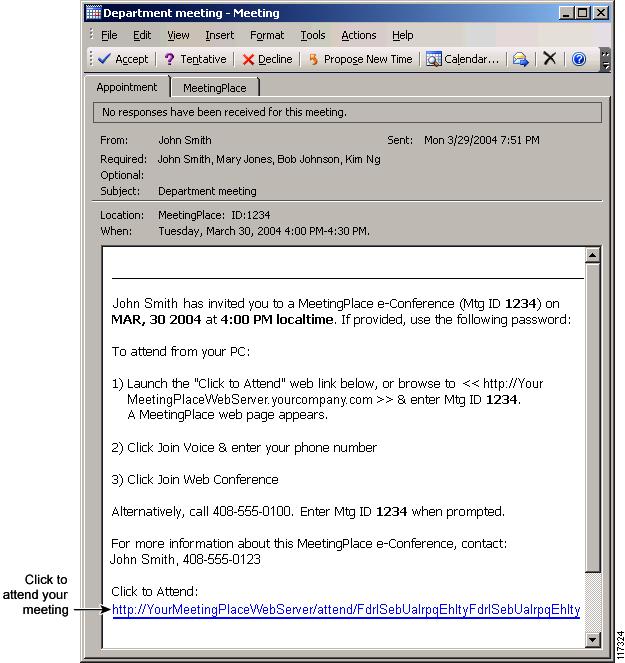Click the 'To attend from your PC:' line

pos(181,352)
